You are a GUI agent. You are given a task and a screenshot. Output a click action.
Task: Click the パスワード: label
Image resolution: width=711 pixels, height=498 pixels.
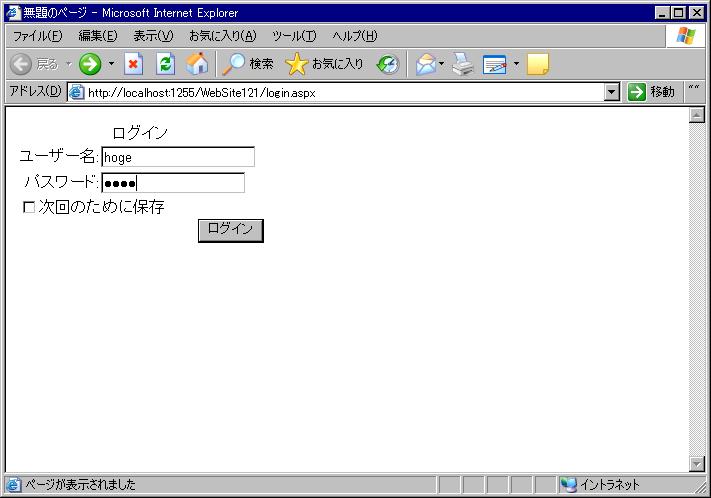tap(62, 182)
